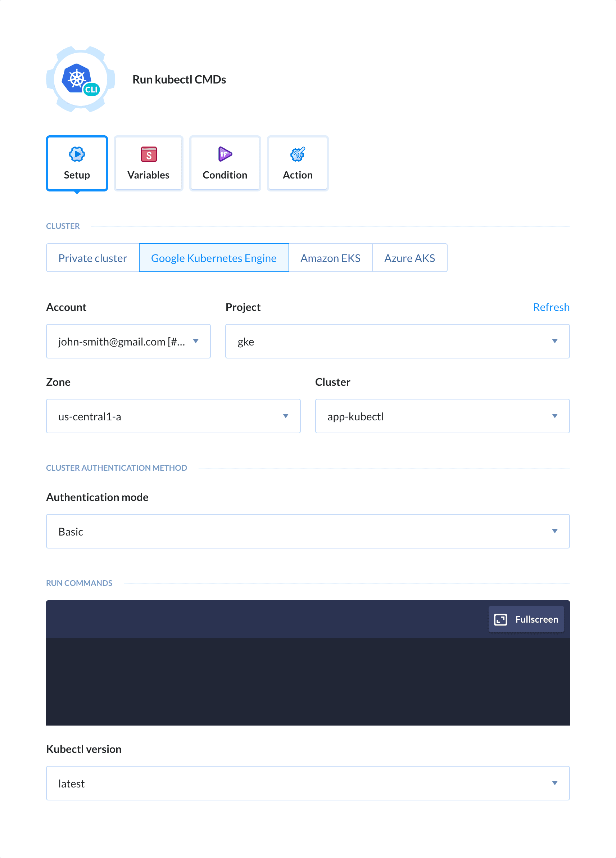Click the Kubernetes CLI logo icon
Image resolution: width=616 pixels, height=858 pixels.
(81, 80)
